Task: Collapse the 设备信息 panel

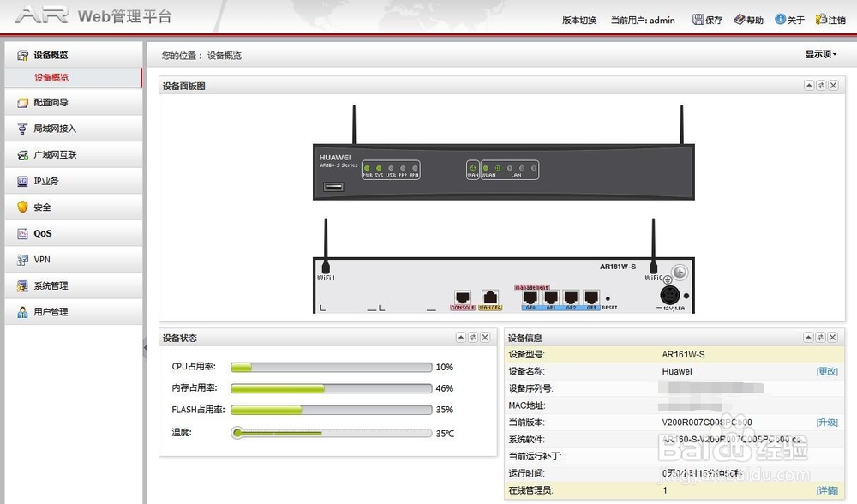Action: (808, 337)
